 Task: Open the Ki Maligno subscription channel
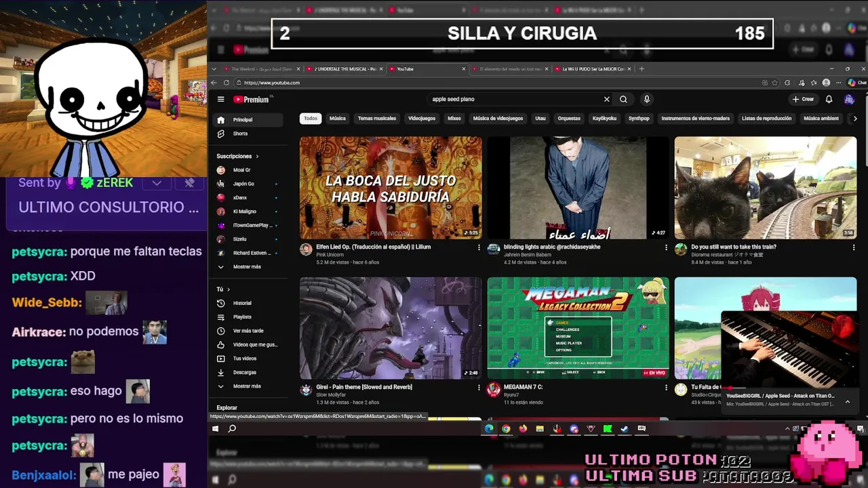click(x=248, y=211)
